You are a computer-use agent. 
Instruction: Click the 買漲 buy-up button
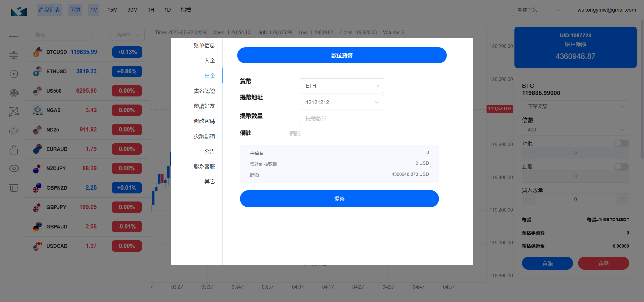(547, 263)
